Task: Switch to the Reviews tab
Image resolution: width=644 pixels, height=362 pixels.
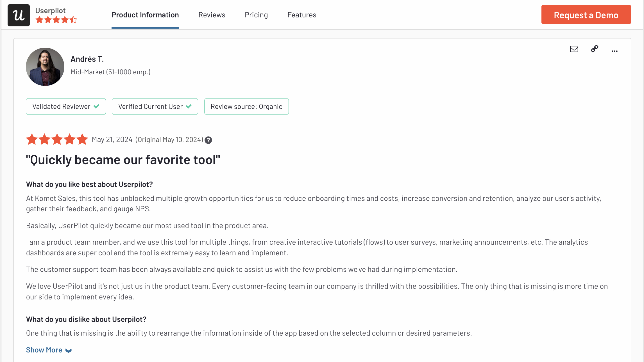Action: [x=212, y=15]
